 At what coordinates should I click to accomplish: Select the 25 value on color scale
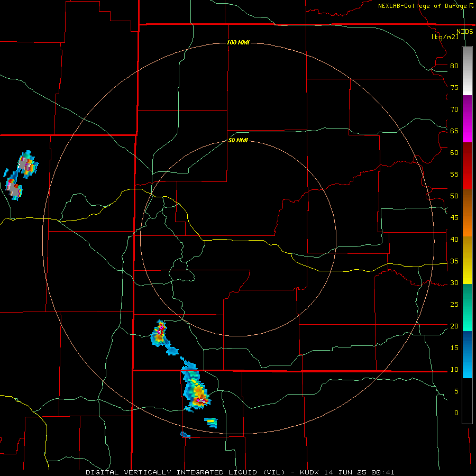454,305
